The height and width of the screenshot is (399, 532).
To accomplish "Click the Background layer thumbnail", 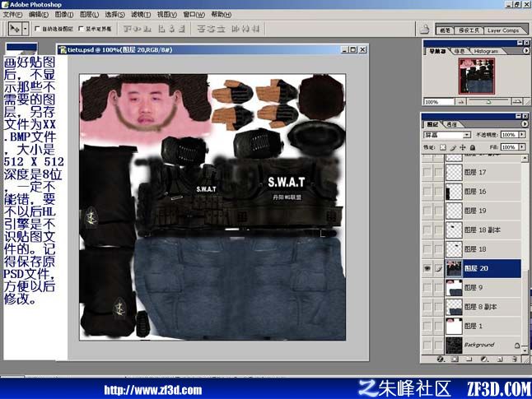I will point(454,345).
